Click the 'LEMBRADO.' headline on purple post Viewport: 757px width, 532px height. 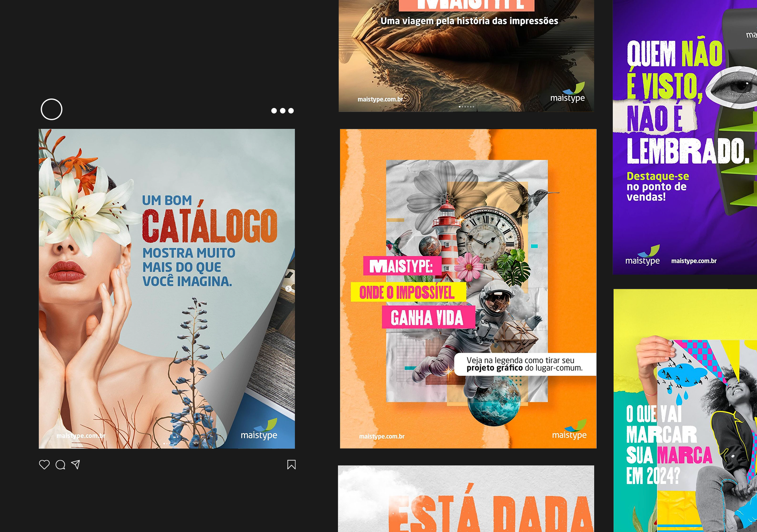688,151
